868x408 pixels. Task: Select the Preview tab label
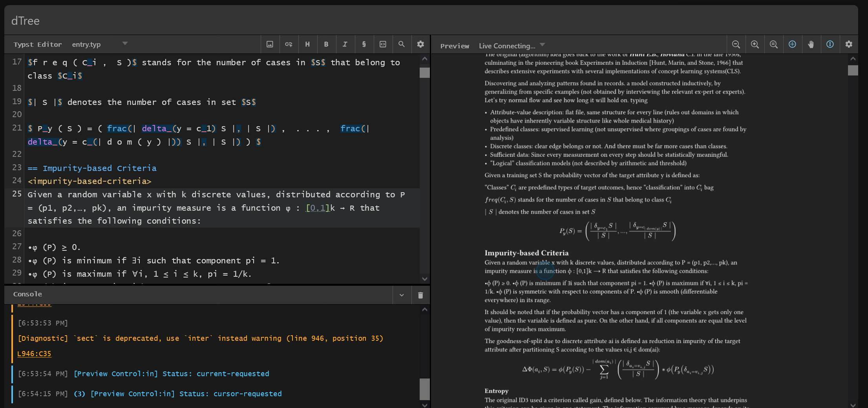(x=455, y=46)
